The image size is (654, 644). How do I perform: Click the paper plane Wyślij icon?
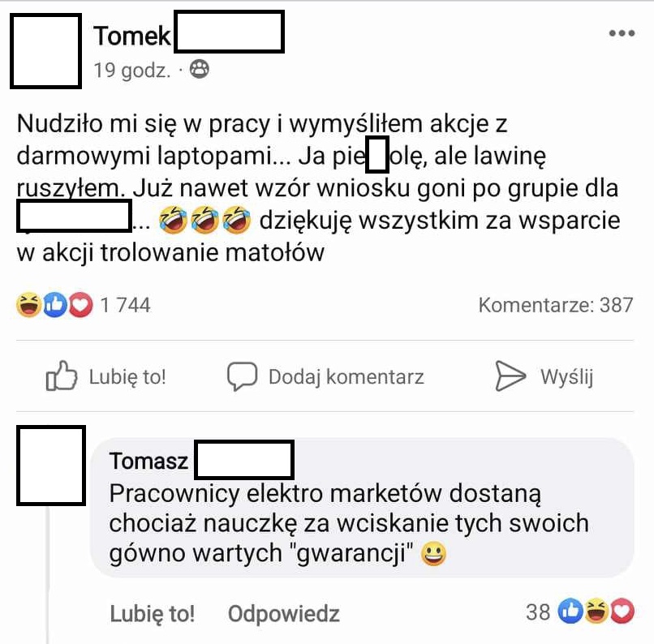tap(510, 376)
